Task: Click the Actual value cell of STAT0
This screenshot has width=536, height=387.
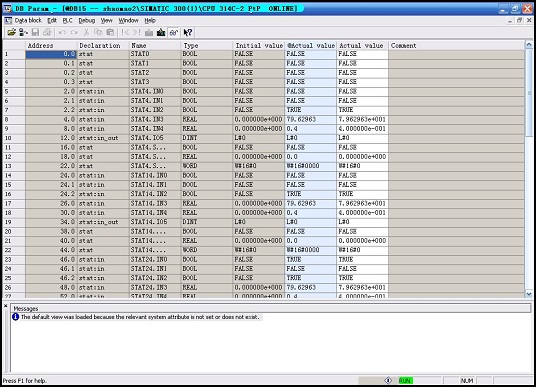Action: point(362,54)
